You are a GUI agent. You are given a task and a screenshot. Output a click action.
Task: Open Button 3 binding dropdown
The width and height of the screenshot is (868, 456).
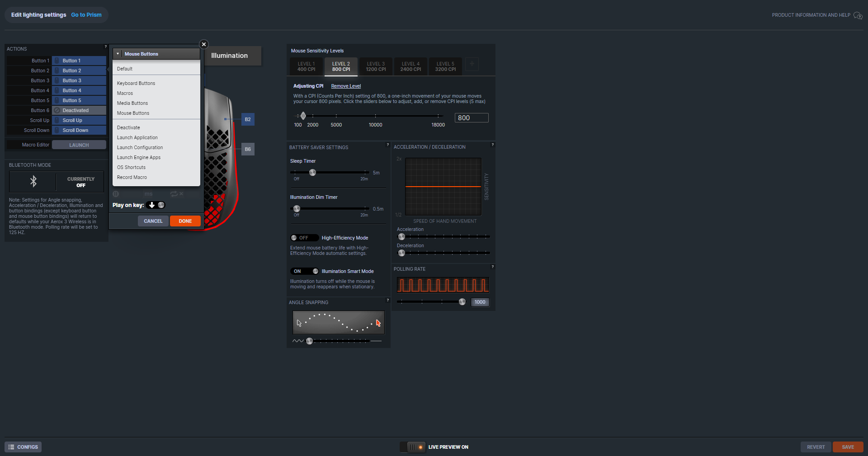click(x=79, y=80)
